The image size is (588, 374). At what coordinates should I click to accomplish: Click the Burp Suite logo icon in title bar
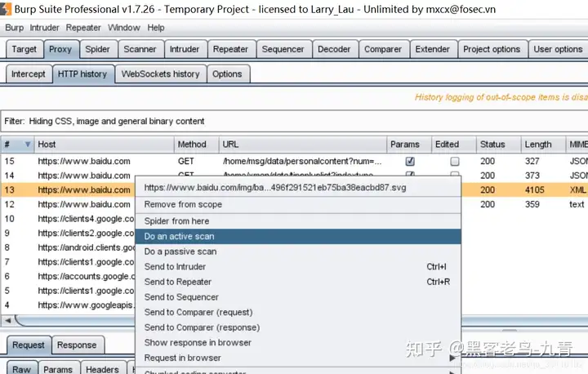[x=5, y=9]
